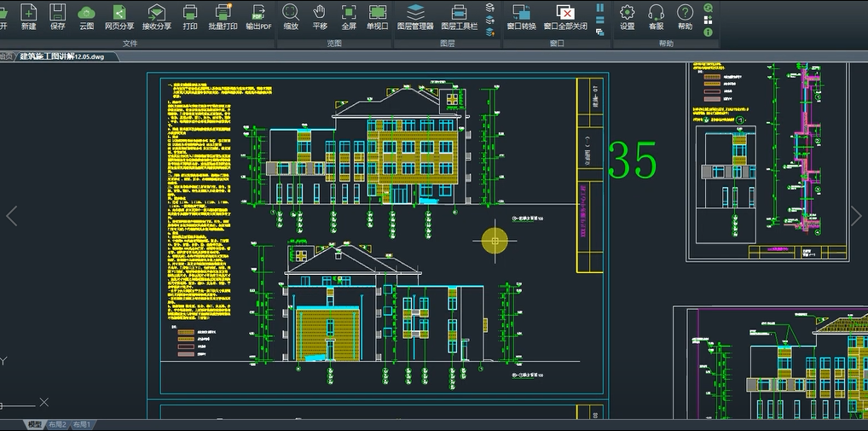This screenshot has height=431, width=868.
Task: Open the 图层管理器 layer manager
Action: tap(415, 15)
